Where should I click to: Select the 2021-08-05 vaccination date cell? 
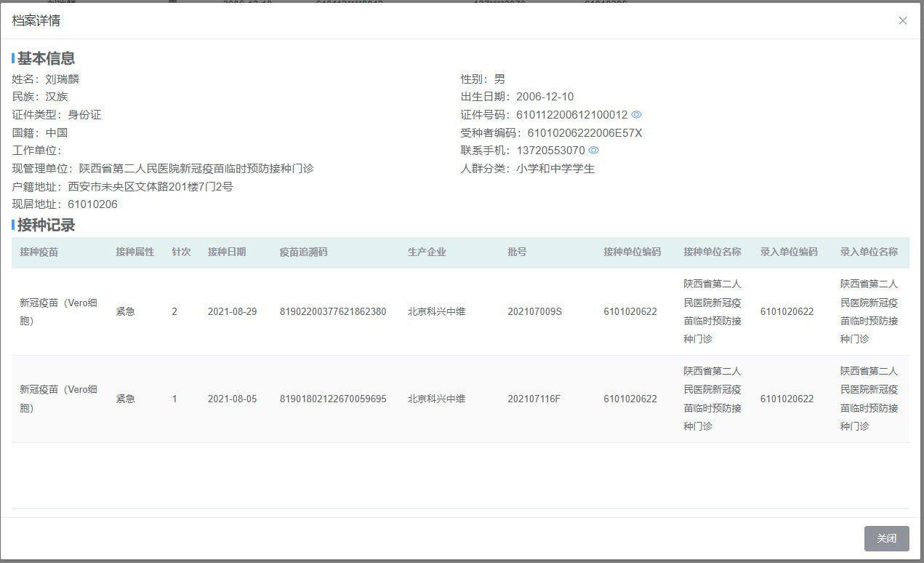pos(232,399)
